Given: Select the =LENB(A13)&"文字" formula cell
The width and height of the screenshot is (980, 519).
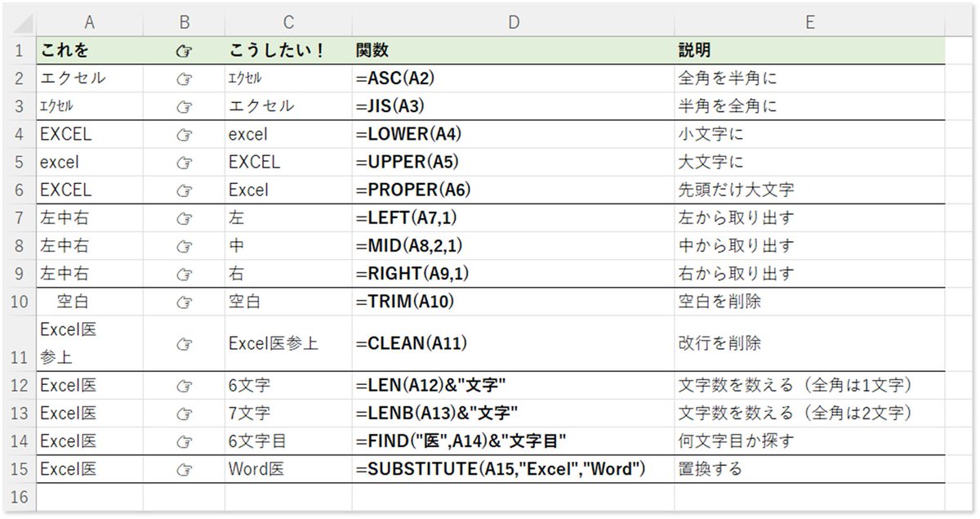Looking at the screenshot, I should pos(513,413).
